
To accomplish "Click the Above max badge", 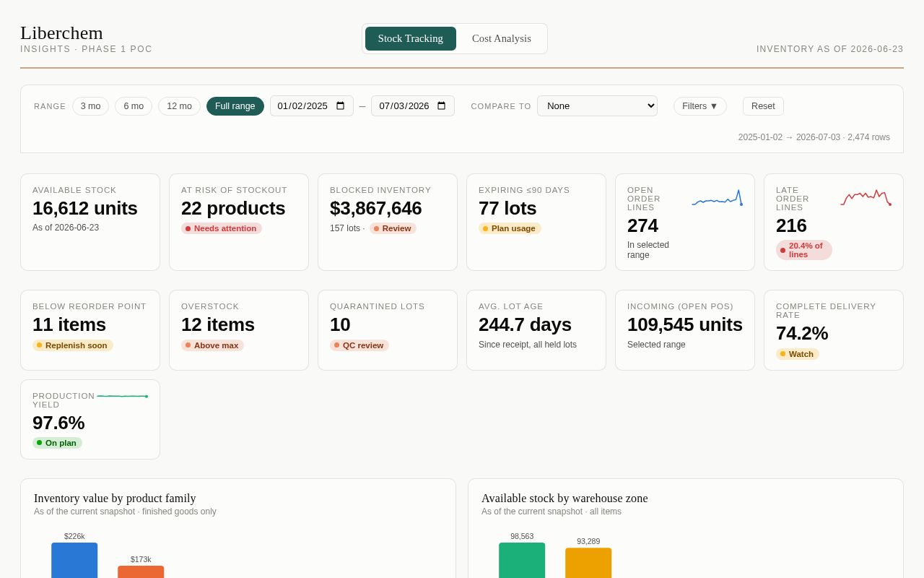I will coord(212,345).
